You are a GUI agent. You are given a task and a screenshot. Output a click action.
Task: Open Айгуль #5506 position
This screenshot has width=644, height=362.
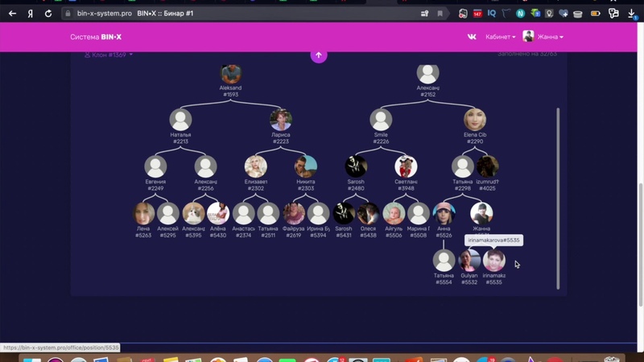(x=394, y=213)
